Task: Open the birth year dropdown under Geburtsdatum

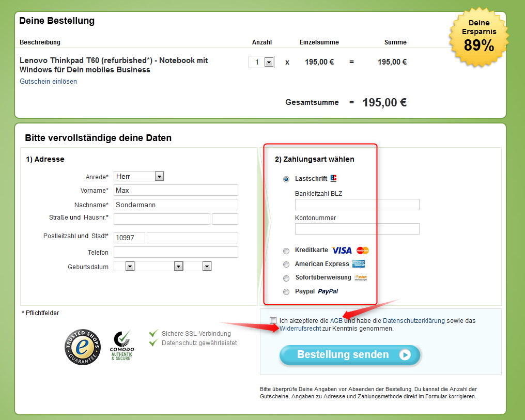Action: (x=206, y=266)
